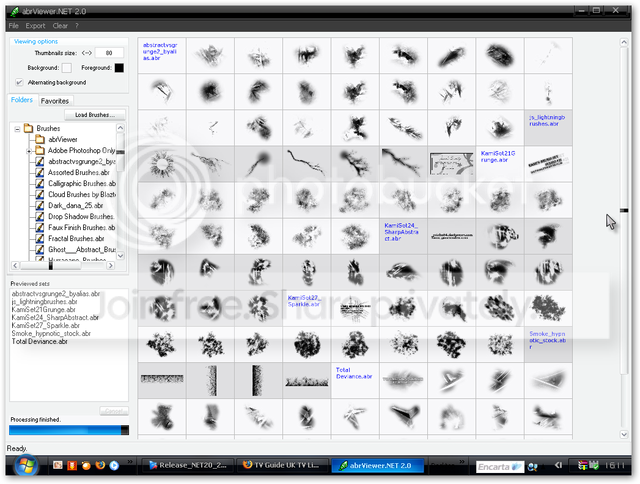
Task: Switch to the Favorites tab
Action: pyautogui.click(x=55, y=101)
